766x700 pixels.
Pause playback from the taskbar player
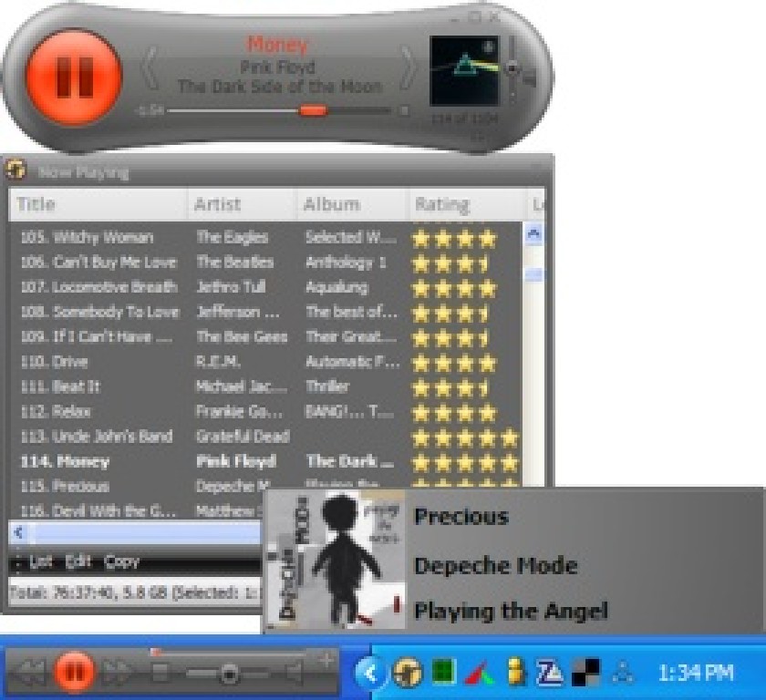click(74, 672)
